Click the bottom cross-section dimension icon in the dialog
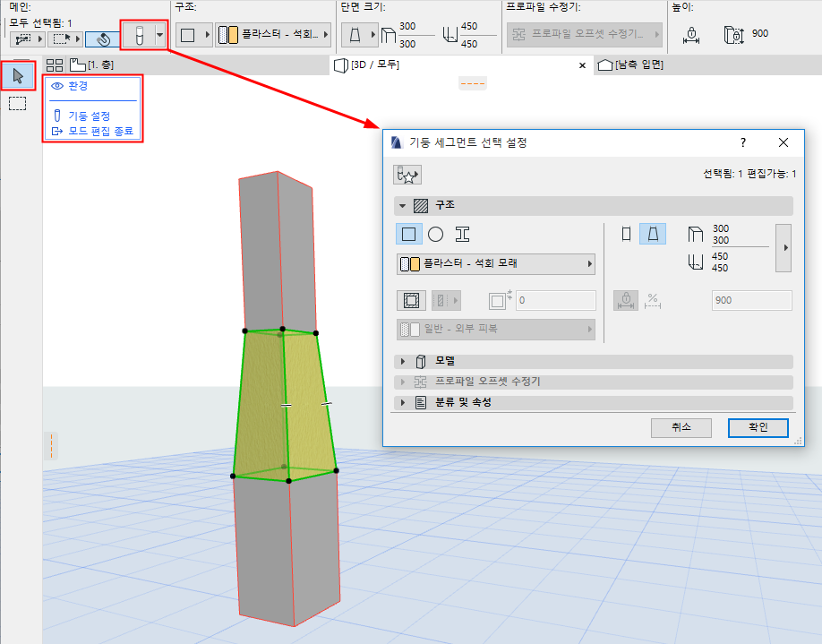Viewport: 822px width, 644px height. click(x=695, y=262)
